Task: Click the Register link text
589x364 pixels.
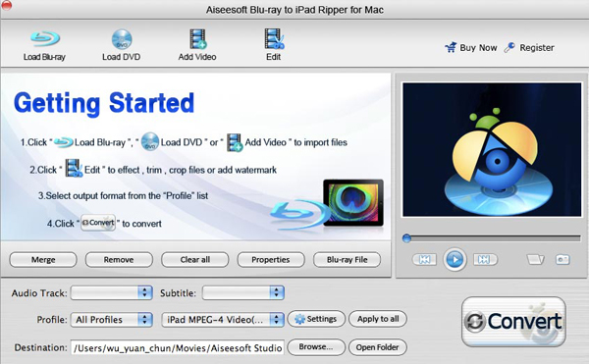Action: coord(537,48)
